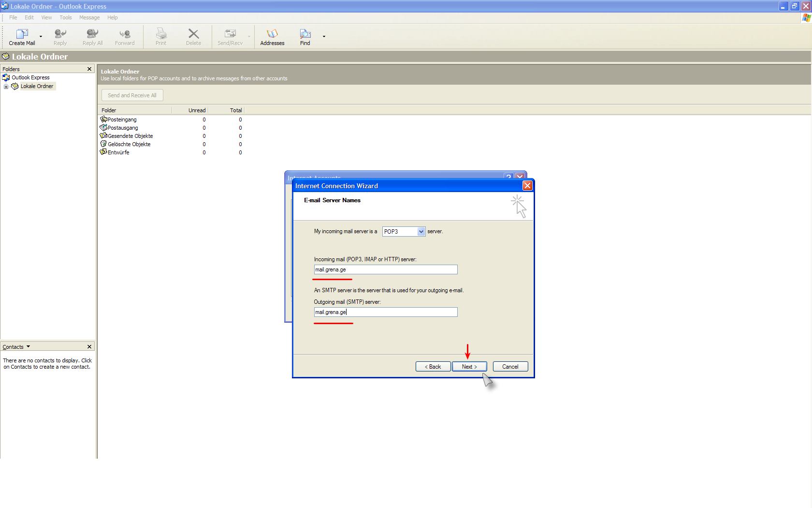Open the incoming server type dropdown
This screenshot has width=812, height=508.
pyautogui.click(x=421, y=232)
